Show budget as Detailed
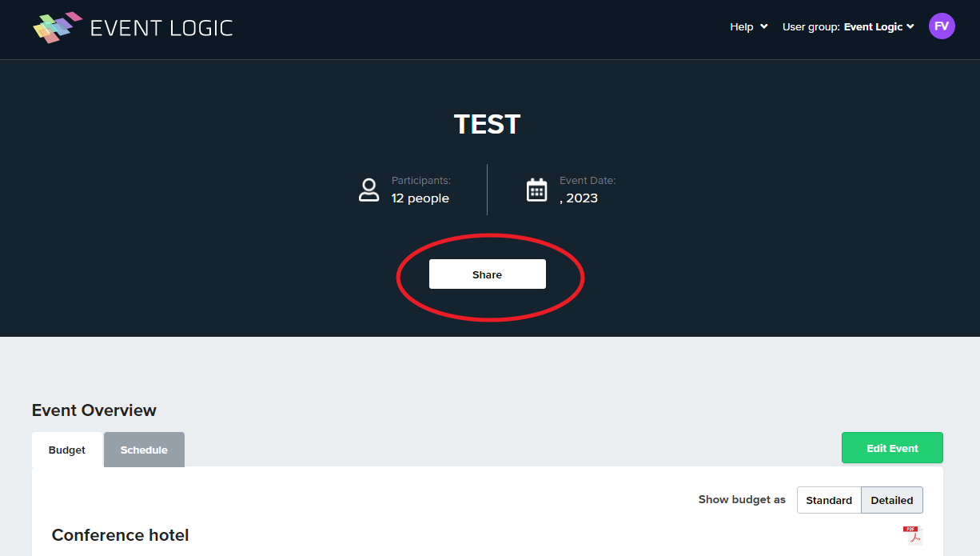 (x=892, y=500)
